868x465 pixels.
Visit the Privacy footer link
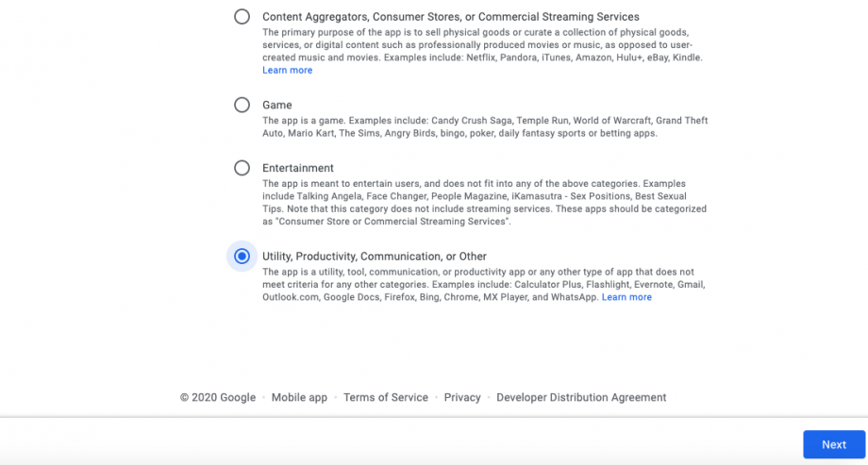pos(462,397)
